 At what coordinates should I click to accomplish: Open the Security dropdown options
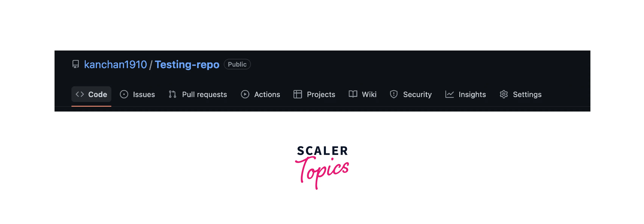(x=411, y=94)
